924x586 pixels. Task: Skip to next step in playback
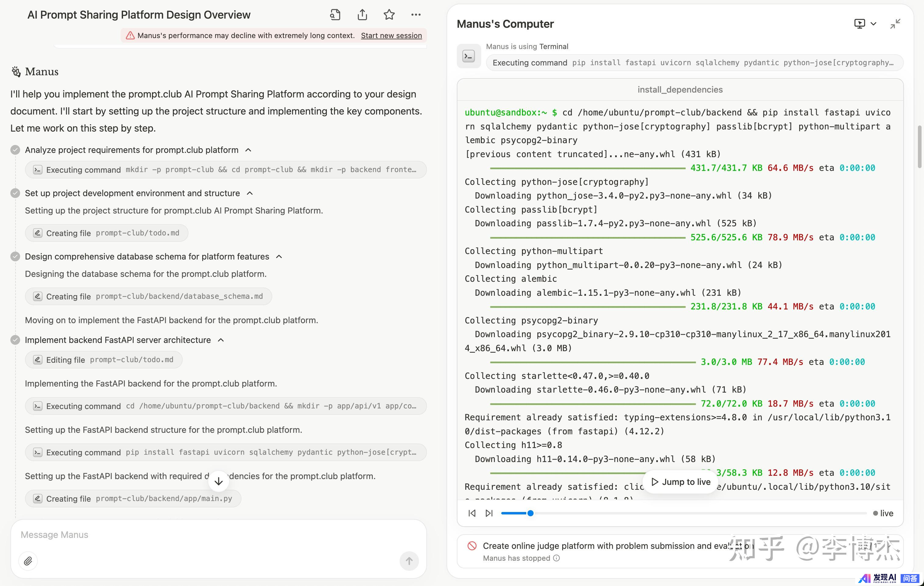point(489,513)
